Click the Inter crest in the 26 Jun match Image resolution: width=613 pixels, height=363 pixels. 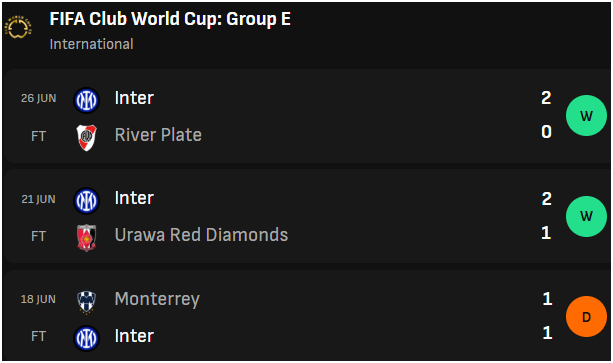[86, 100]
